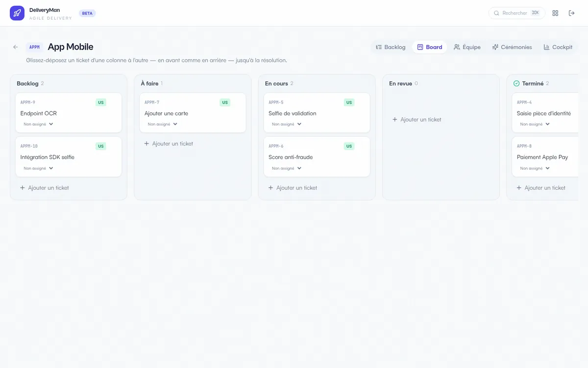The width and height of the screenshot is (588, 368).
Task: Open the Équipe tab
Action: pyautogui.click(x=467, y=47)
